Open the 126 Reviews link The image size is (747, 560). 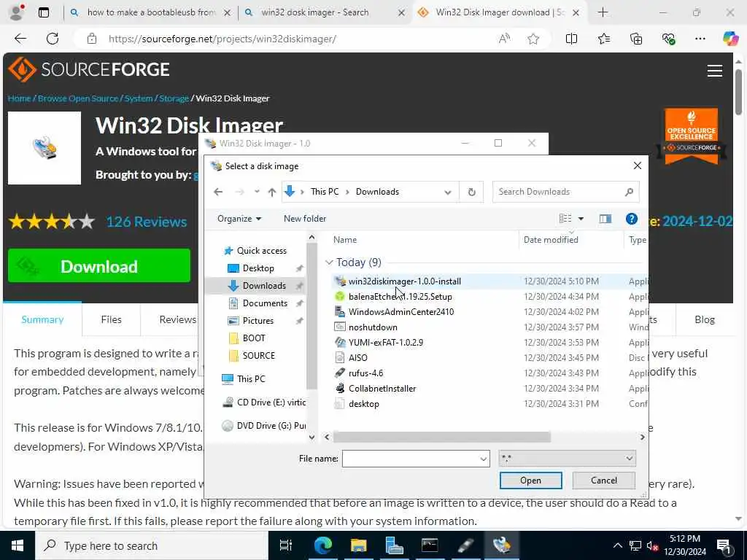point(146,222)
